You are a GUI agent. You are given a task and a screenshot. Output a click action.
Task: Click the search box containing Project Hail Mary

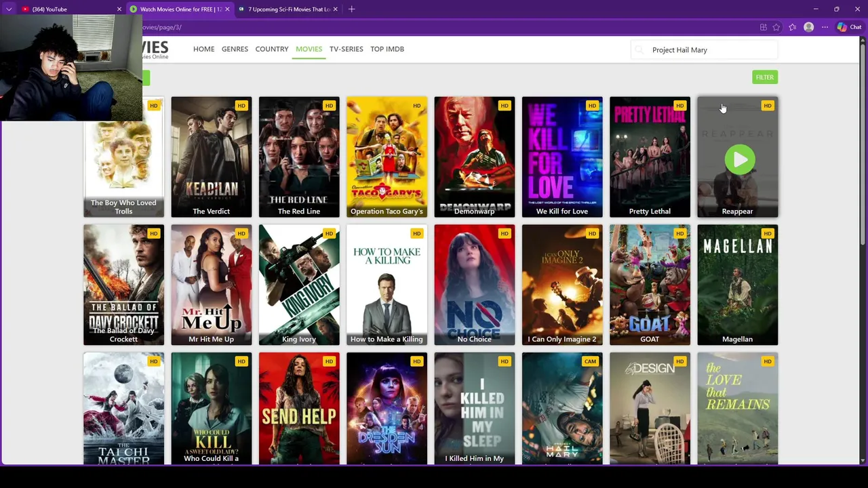pos(705,49)
